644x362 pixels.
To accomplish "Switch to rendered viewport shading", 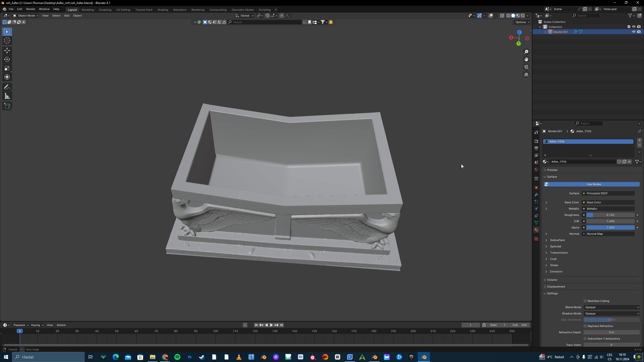I will pos(523,16).
